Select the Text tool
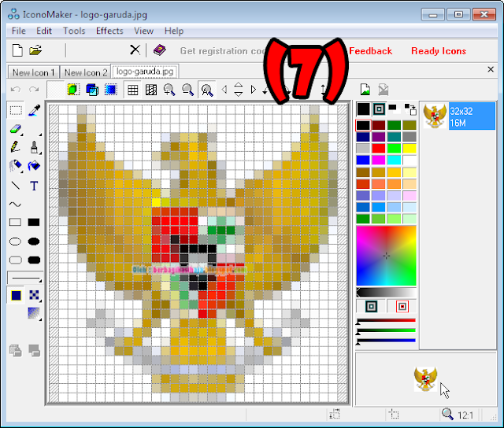504x428 pixels. [x=34, y=186]
